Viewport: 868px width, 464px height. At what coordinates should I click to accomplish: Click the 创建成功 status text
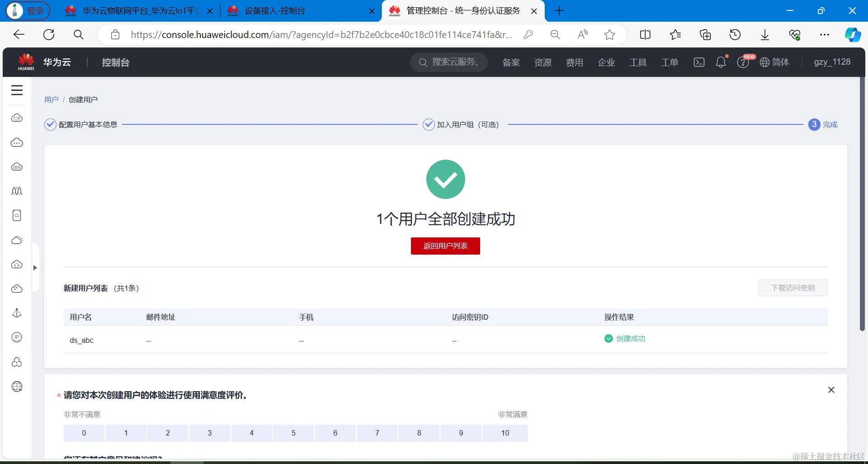tap(631, 338)
